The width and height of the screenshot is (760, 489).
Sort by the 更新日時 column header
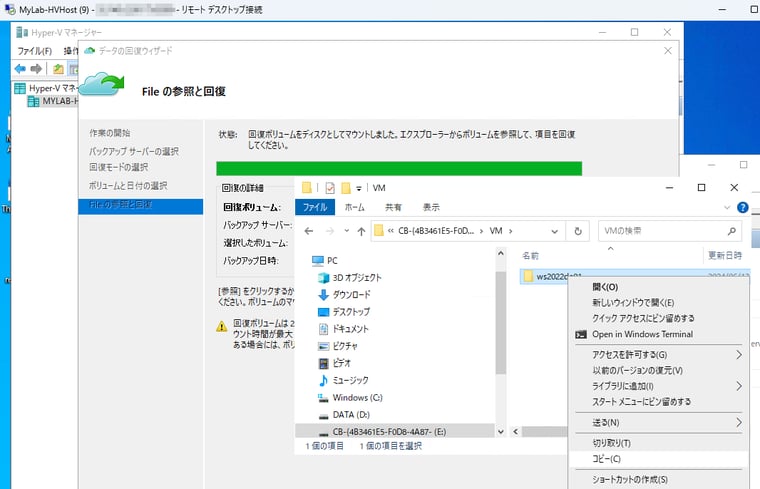725,255
